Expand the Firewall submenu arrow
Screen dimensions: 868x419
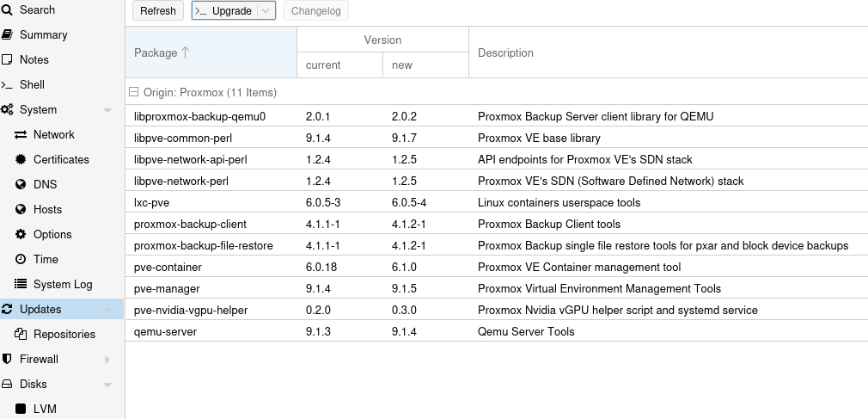(107, 360)
